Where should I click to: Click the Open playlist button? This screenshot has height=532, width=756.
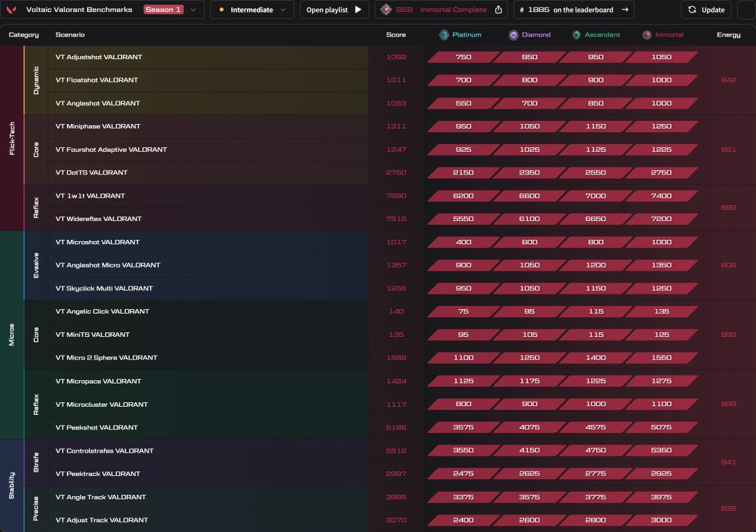click(x=334, y=9)
